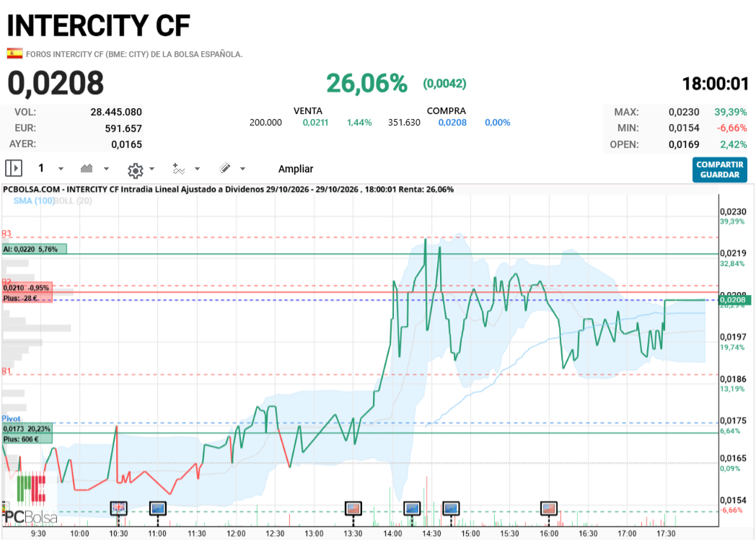Click the Pivot level label
This screenshot has width=756, height=540.
point(11,419)
